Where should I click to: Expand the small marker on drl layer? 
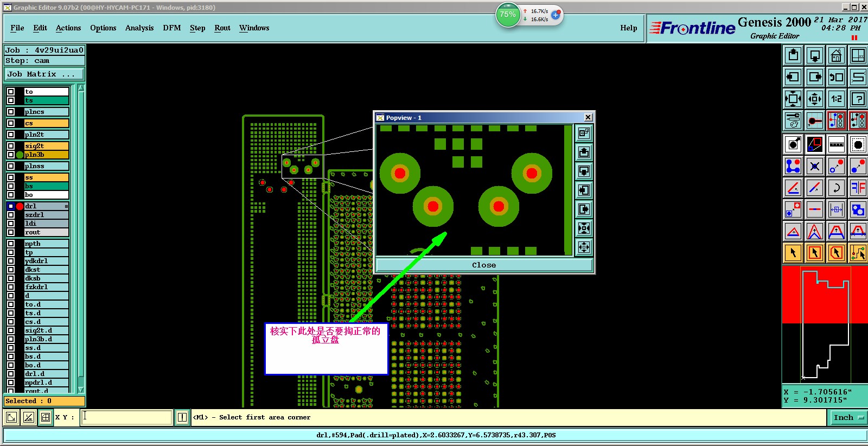click(66, 206)
